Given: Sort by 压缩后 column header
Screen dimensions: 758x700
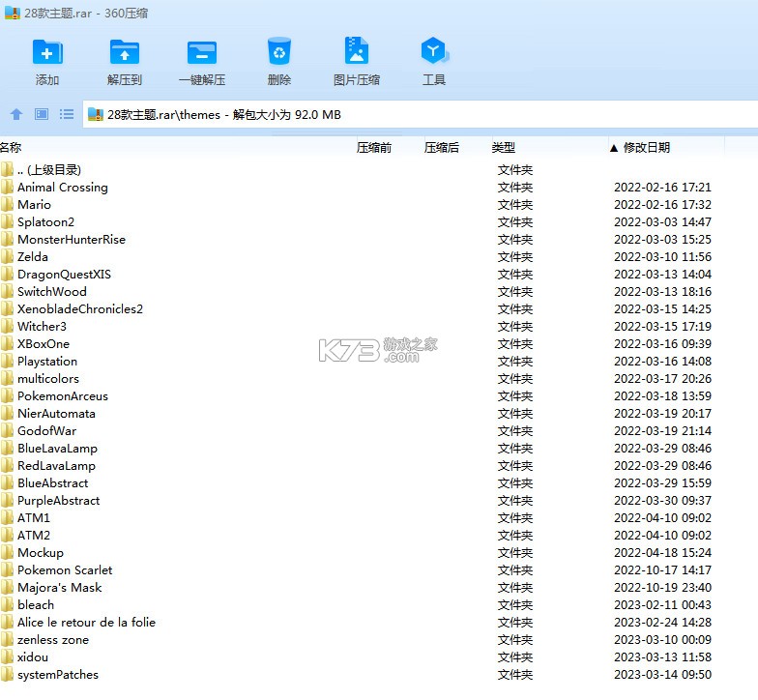Looking at the screenshot, I should point(441,147).
